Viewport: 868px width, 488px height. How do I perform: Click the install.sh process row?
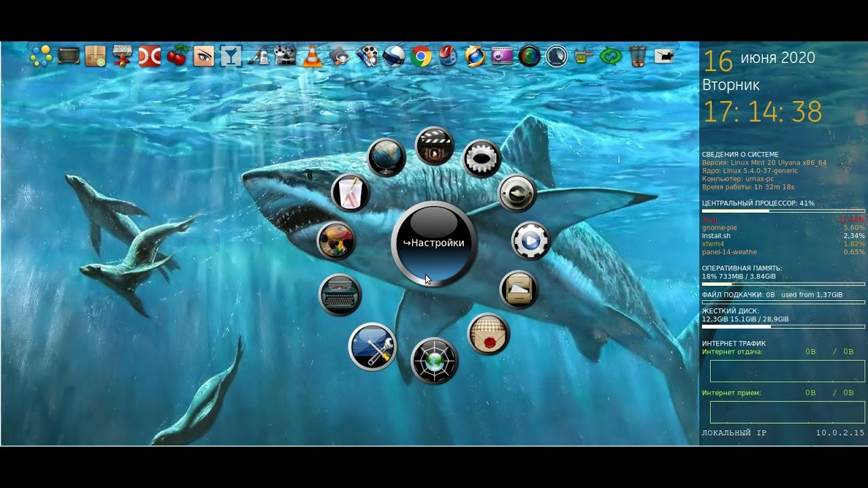pyautogui.click(x=783, y=236)
